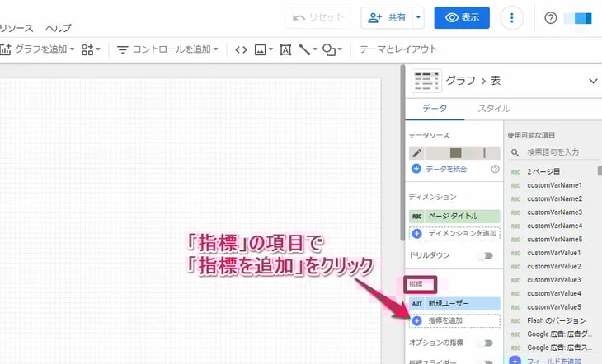Select customVarName1 in available fields list

point(554,185)
